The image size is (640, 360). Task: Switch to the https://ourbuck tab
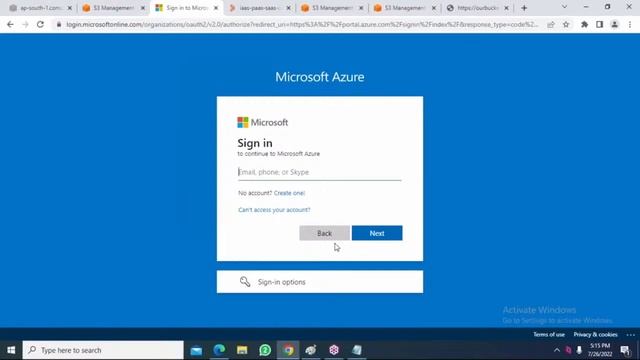point(478,8)
